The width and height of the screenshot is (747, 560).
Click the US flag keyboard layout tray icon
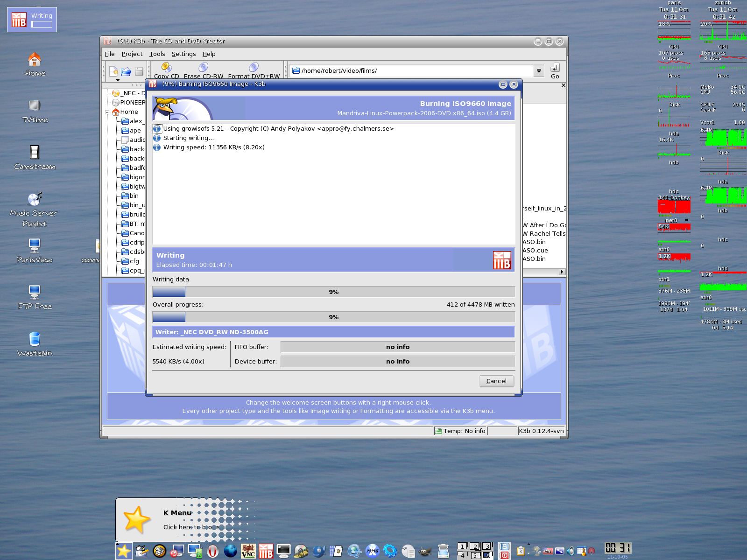coord(548,551)
